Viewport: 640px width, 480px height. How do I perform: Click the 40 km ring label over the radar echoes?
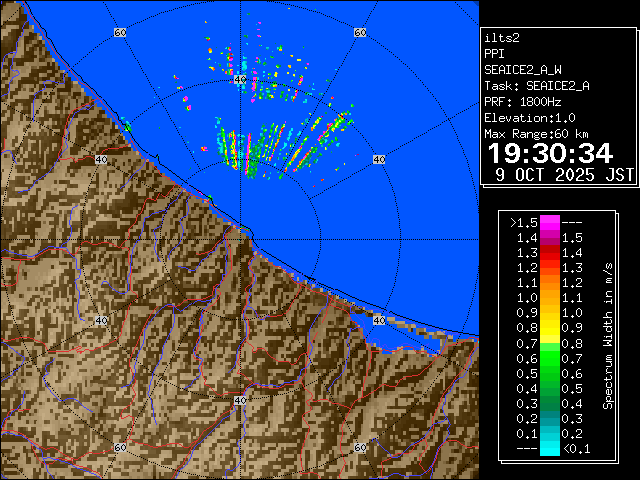pos(378,159)
